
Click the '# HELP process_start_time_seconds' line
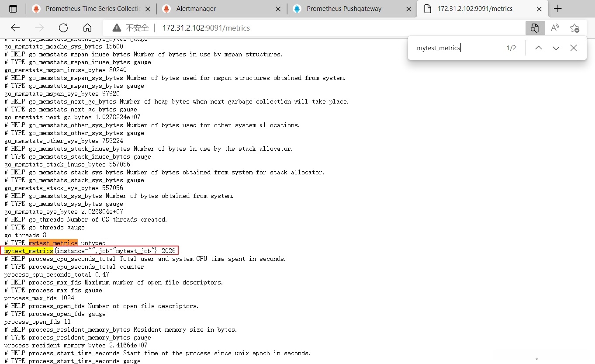pyautogui.click(x=157, y=353)
